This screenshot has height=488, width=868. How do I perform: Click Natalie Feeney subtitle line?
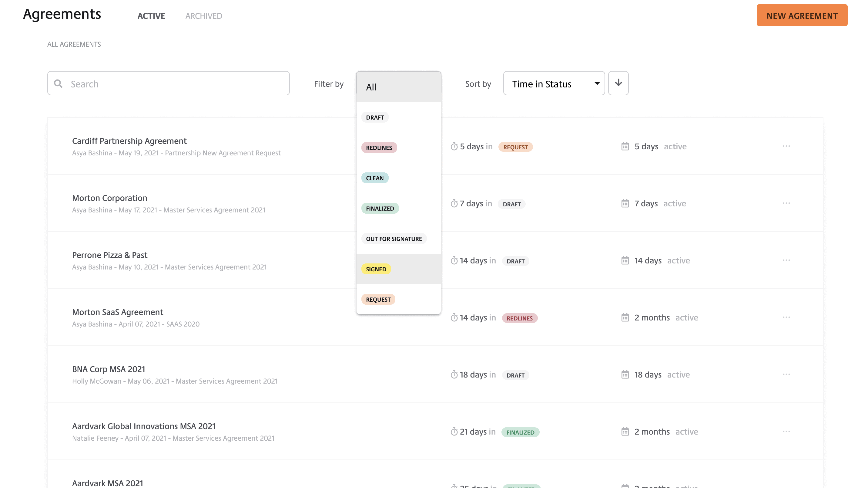(x=173, y=438)
